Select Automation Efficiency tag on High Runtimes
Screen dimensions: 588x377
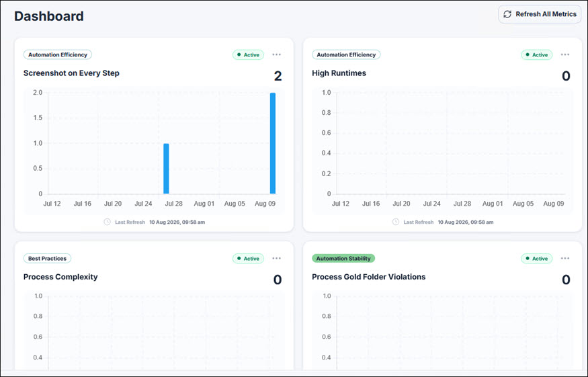point(346,54)
